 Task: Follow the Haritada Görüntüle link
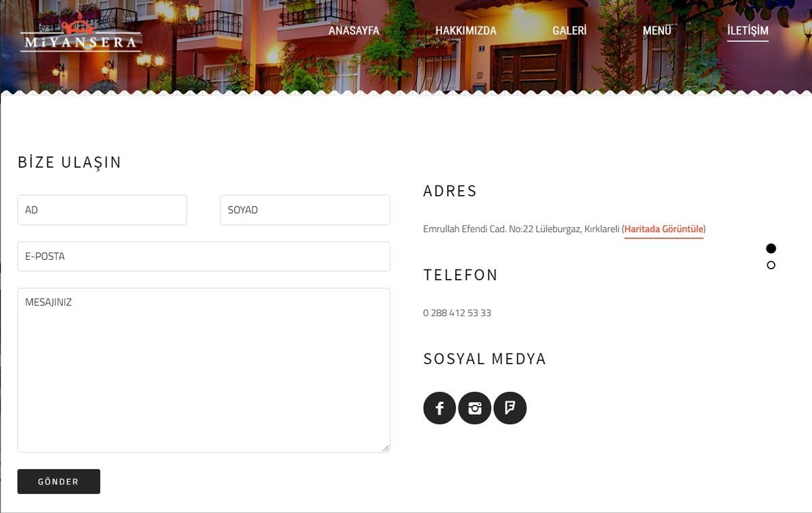coord(664,229)
